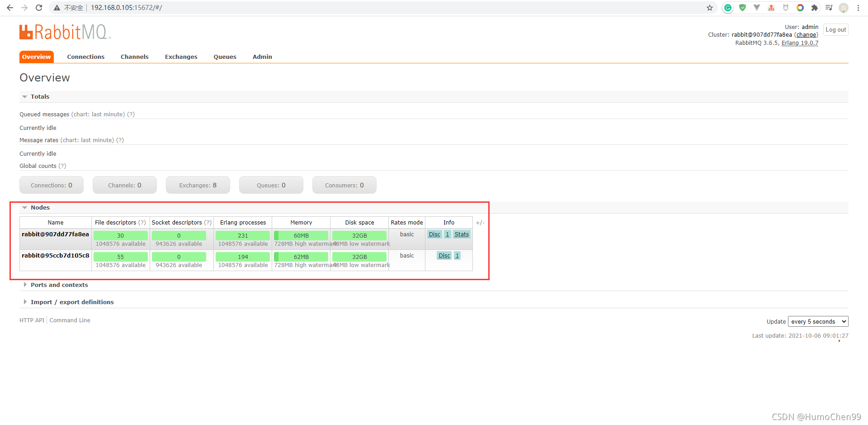Click the Log out button
Image resolution: width=868 pixels, height=425 pixels.
835,30
